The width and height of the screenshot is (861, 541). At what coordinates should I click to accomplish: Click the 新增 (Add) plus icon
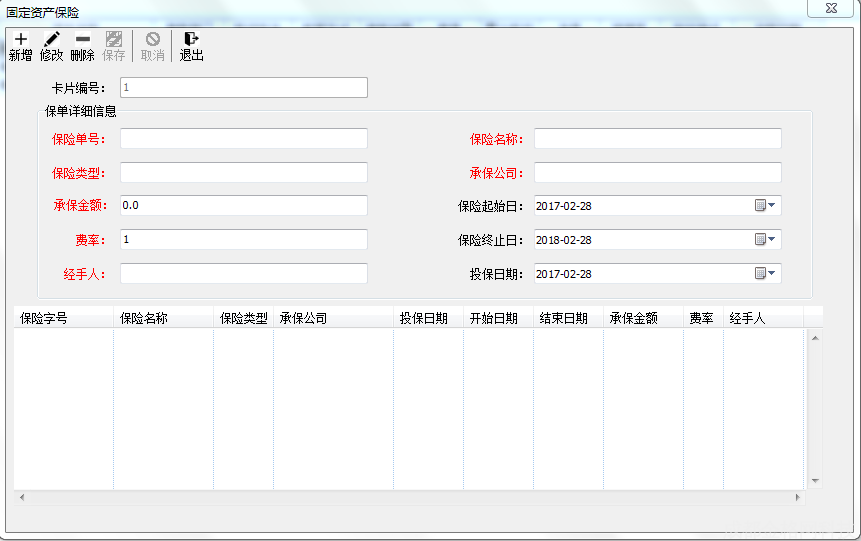(21, 40)
